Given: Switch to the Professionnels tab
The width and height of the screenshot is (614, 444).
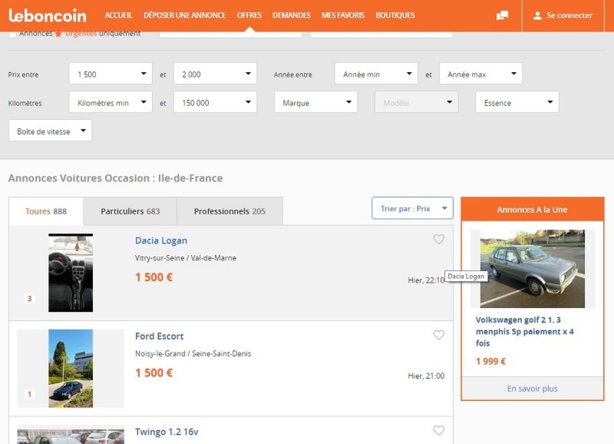Looking at the screenshot, I should point(230,211).
